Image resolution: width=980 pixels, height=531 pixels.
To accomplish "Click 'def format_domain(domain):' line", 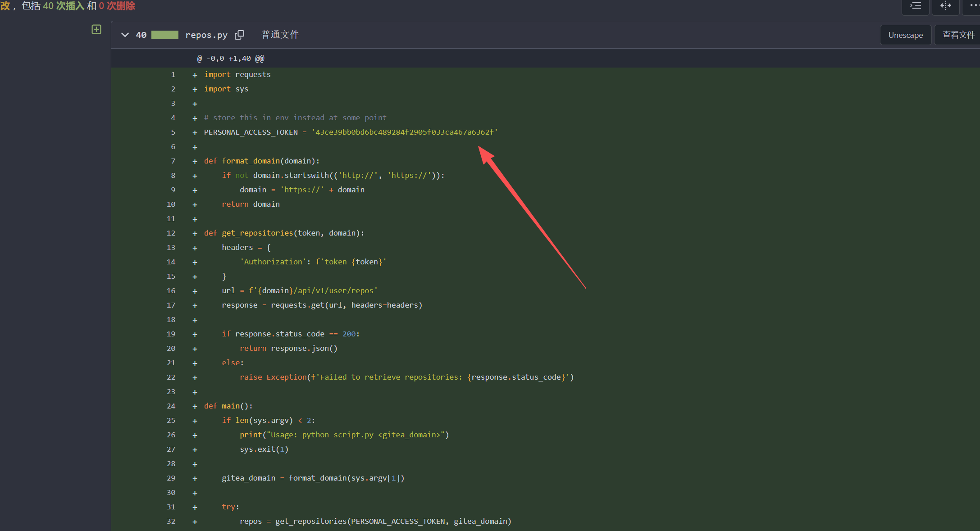I will pyautogui.click(x=262, y=161).
